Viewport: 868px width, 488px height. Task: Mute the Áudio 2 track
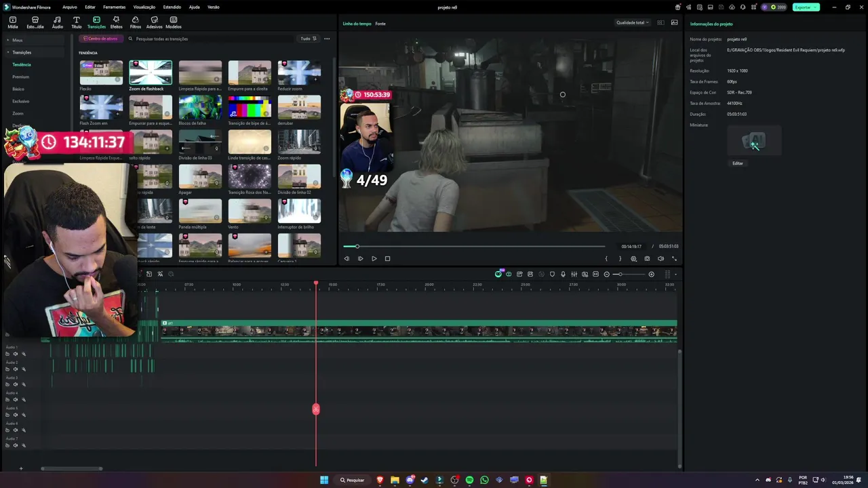tap(15, 369)
